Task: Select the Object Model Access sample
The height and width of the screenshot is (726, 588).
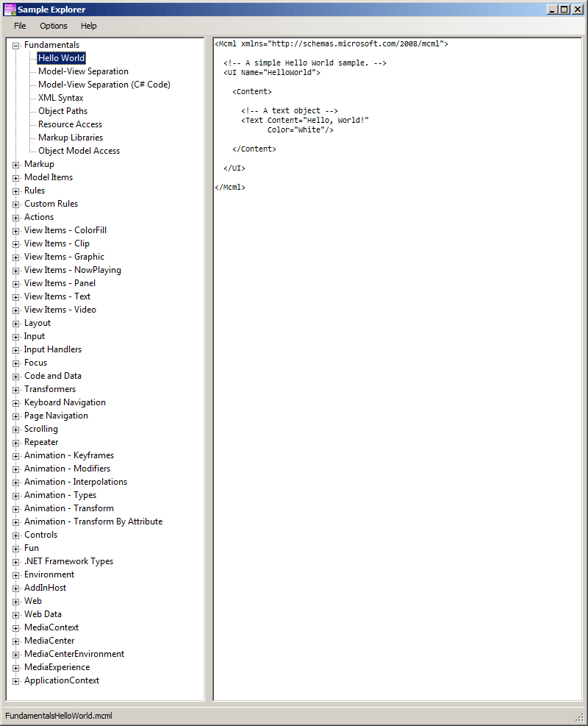Action: [x=79, y=151]
